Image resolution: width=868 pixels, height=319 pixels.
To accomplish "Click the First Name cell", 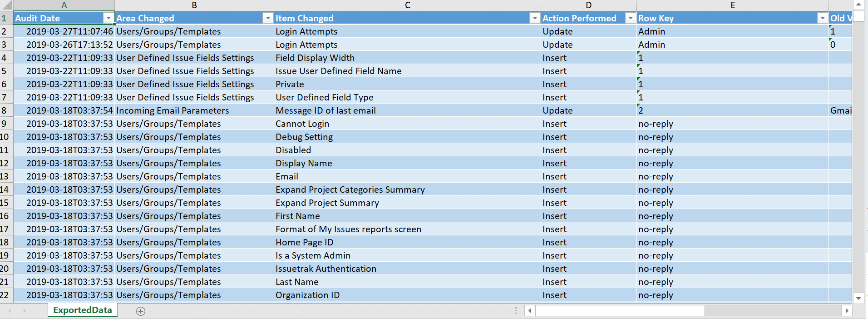I will tap(408, 216).
